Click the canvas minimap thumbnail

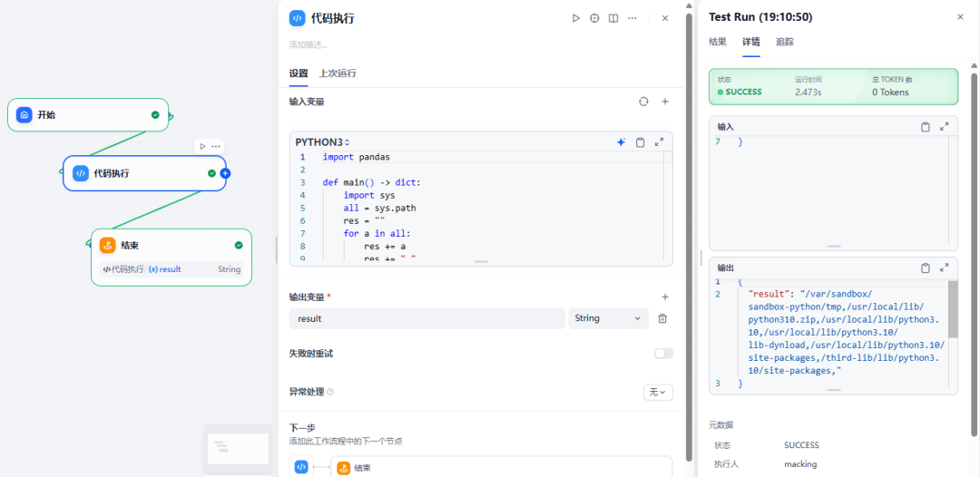pyautogui.click(x=238, y=449)
